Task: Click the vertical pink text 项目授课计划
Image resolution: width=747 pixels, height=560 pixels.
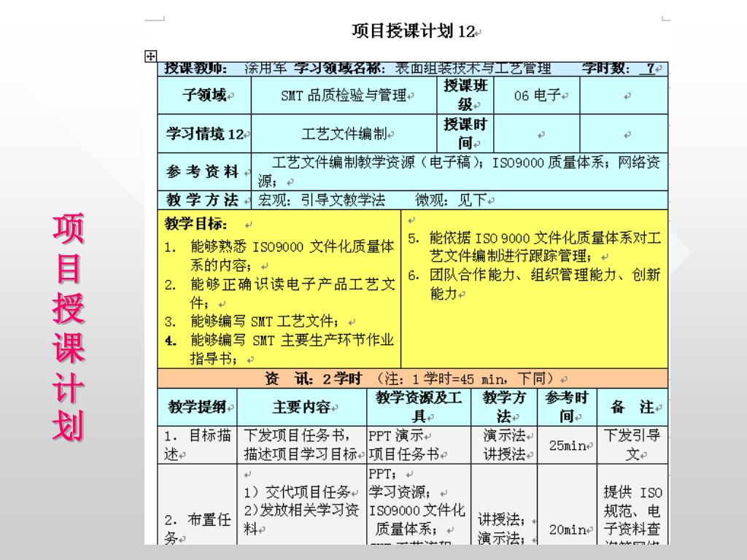Action: (68, 327)
